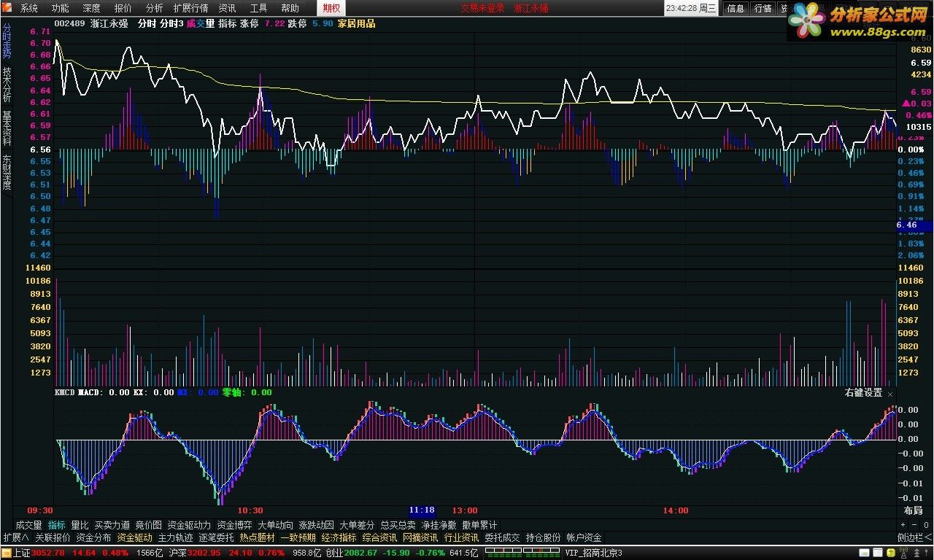Click the market breadth grid indicator in the status bar

click(522, 553)
